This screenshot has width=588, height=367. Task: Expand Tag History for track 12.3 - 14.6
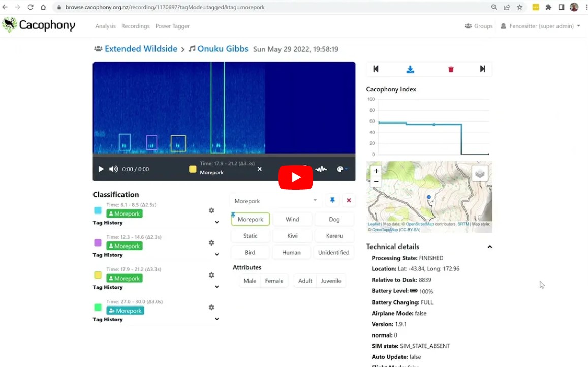tap(216, 255)
